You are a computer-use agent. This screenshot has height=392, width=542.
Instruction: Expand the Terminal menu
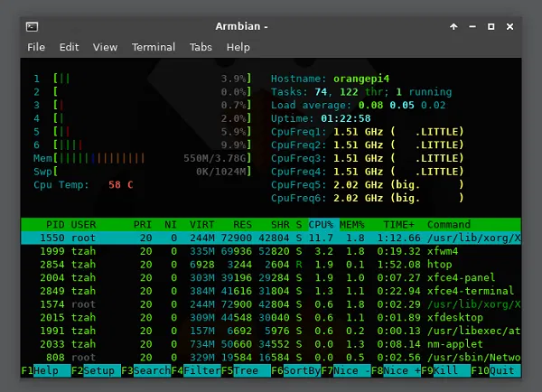click(x=154, y=47)
